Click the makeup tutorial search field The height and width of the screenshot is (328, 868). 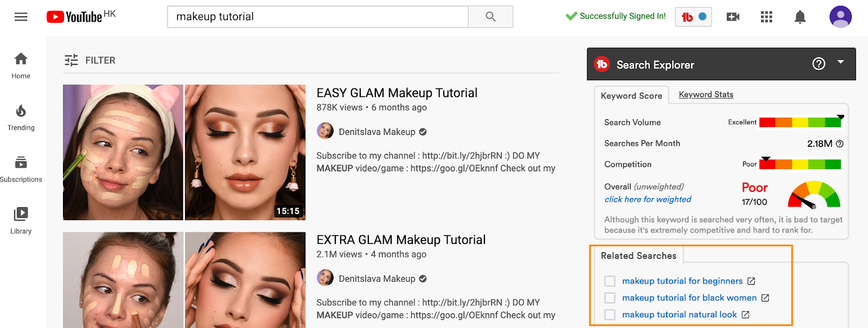pos(318,17)
